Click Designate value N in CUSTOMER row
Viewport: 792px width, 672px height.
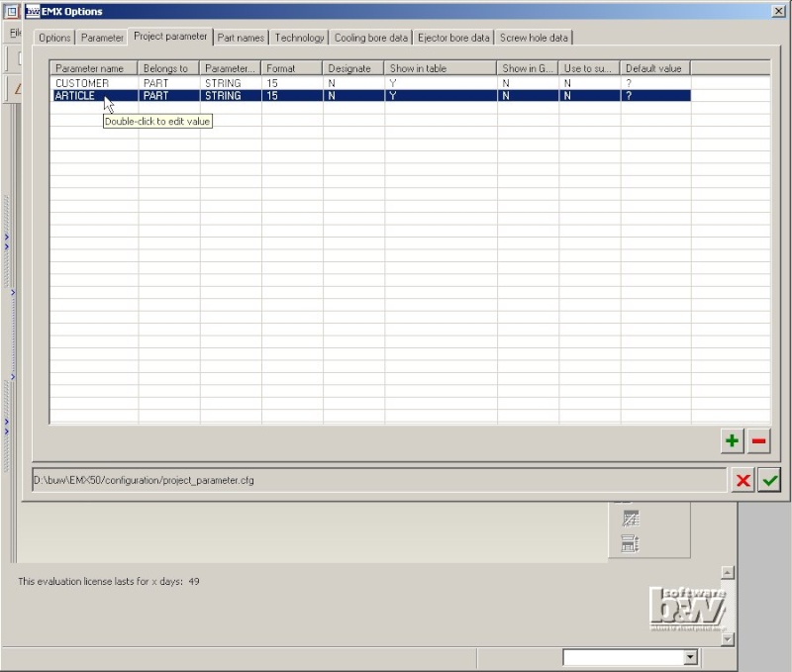pyautogui.click(x=332, y=83)
